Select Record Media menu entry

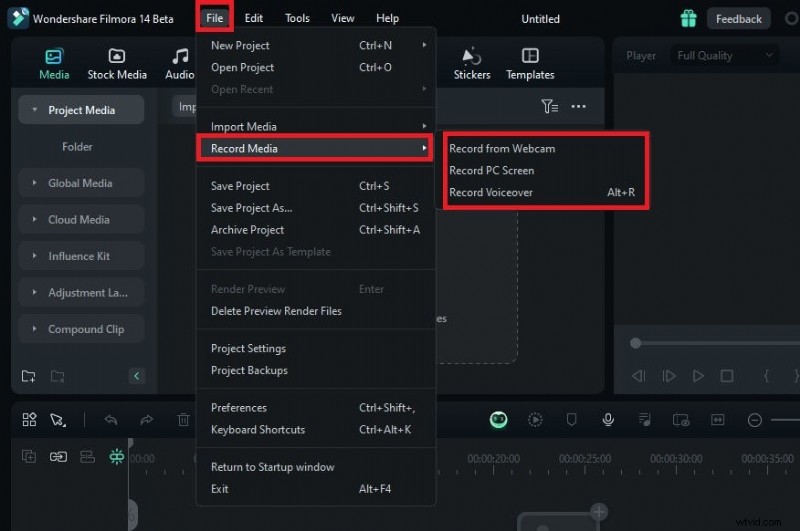coord(315,148)
